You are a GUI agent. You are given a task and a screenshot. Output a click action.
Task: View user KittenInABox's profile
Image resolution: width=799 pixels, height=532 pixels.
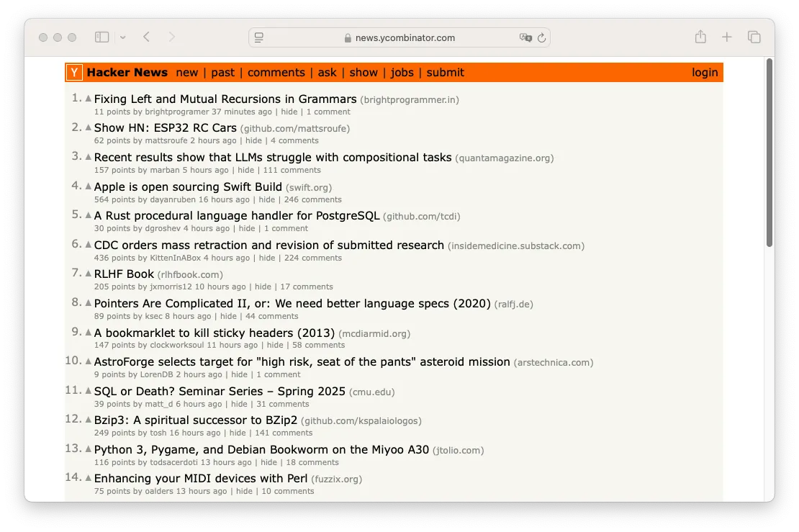tap(176, 258)
